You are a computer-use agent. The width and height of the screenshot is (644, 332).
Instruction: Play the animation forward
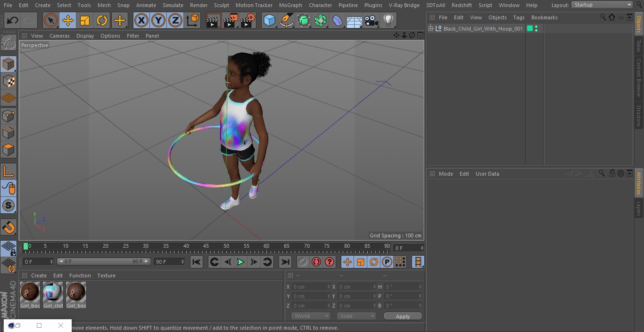tap(240, 262)
